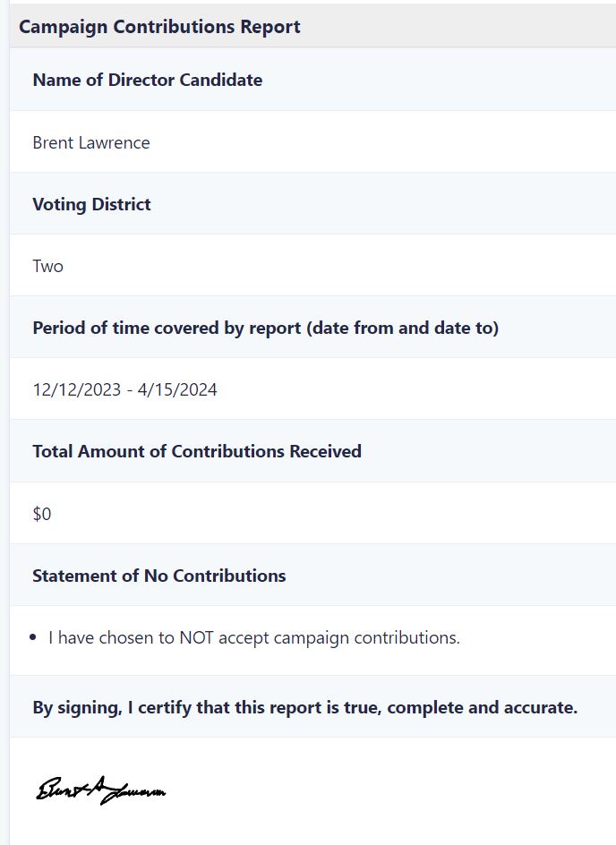Click the bullet point before the statement
The image size is (616, 845).
[33, 637]
